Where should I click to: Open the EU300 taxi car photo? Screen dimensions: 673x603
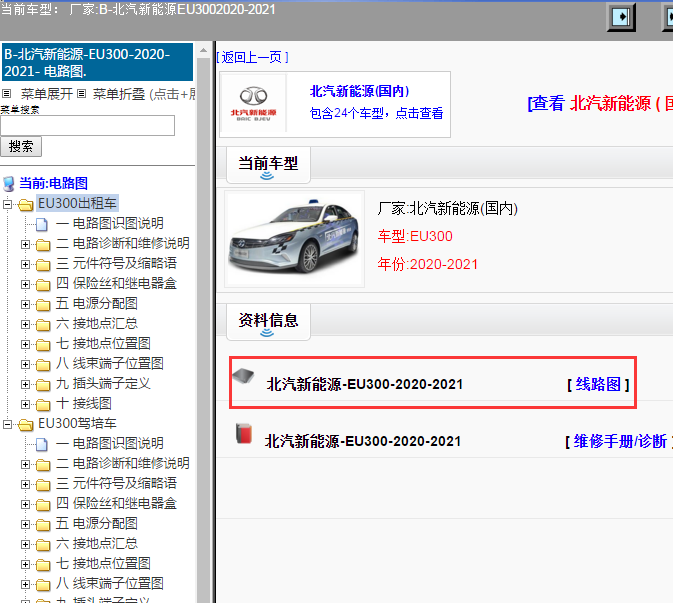(x=294, y=239)
